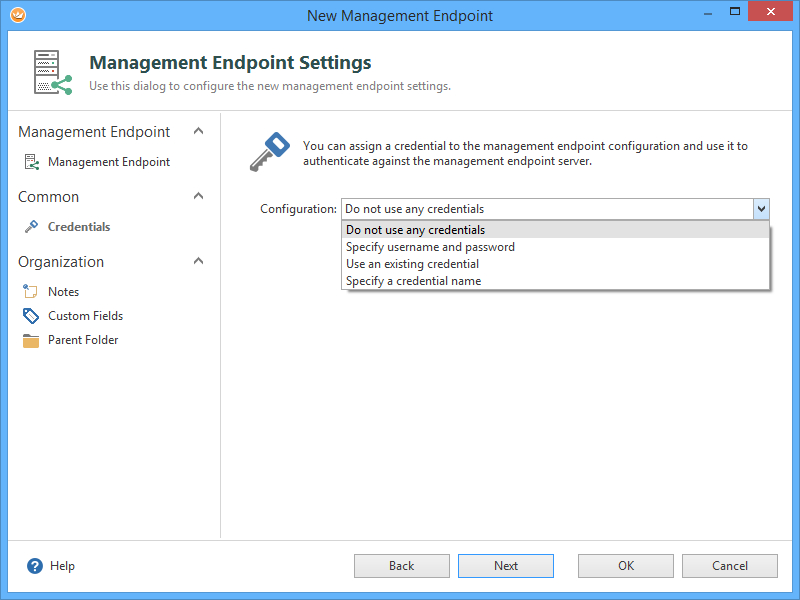This screenshot has height=600, width=800.
Task: Click the blue Help question mark icon
Action: click(35, 566)
